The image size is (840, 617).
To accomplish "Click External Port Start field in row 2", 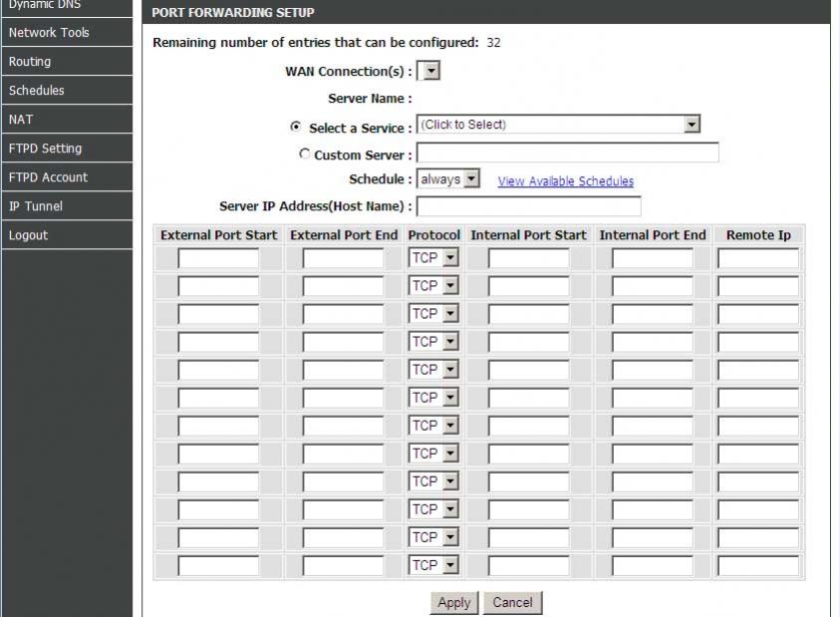I will click(218, 286).
